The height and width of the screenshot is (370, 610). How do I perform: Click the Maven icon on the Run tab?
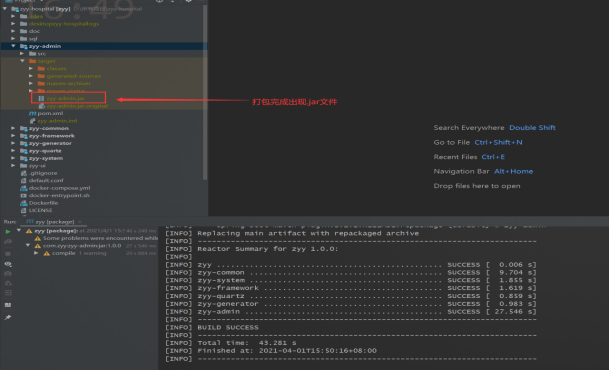(30, 221)
